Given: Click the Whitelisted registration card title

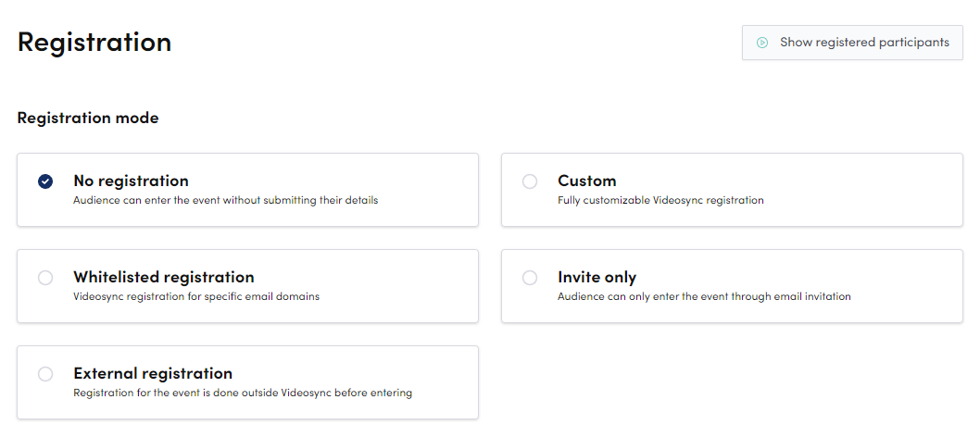Looking at the screenshot, I should coord(163,277).
